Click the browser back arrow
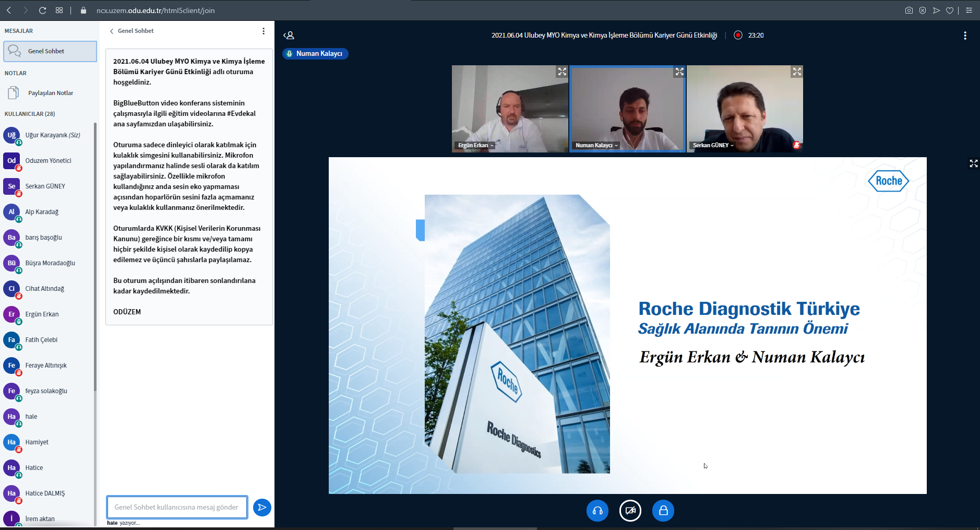Screen dimensions: 980x530 click(9, 10)
